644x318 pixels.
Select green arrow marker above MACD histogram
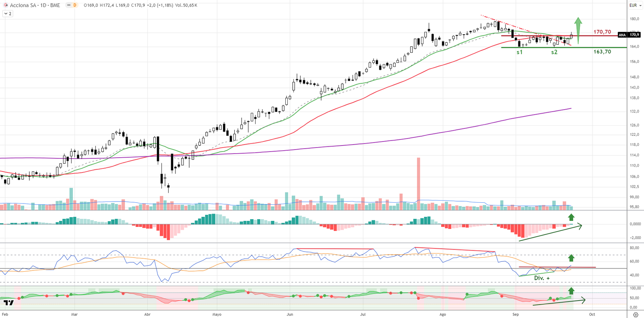click(x=571, y=217)
